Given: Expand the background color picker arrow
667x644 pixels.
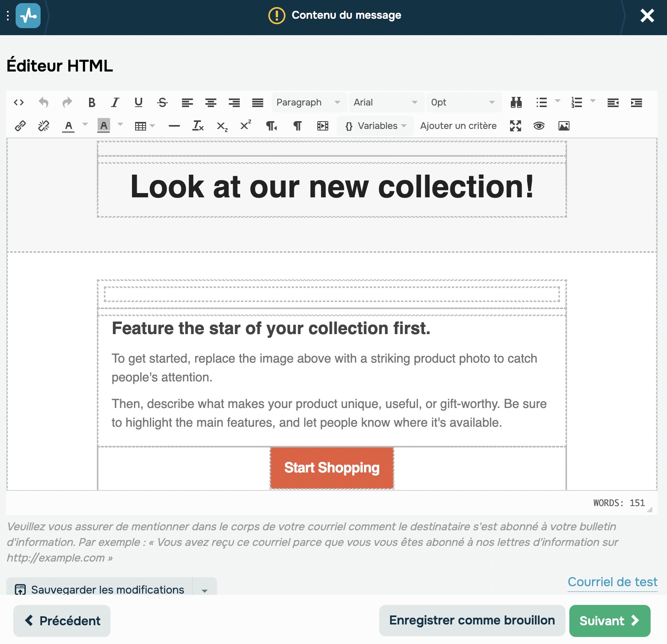Looking at the screenshot, I should (120, 125).
